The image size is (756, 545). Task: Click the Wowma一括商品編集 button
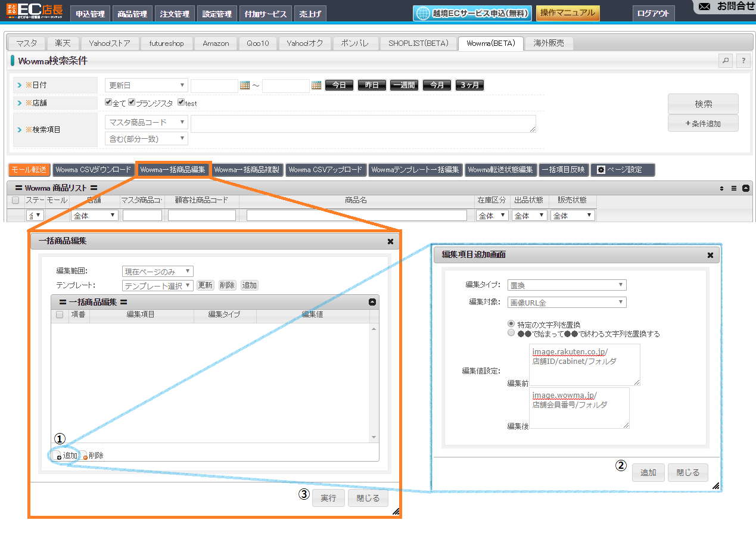coord(173,170)
